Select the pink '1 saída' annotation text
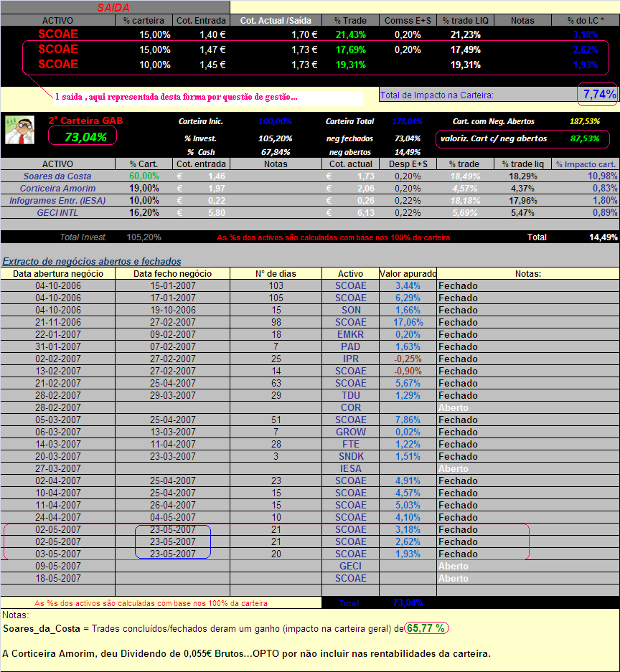This screenshot has width=620, height=672. (x=176, y=97)
